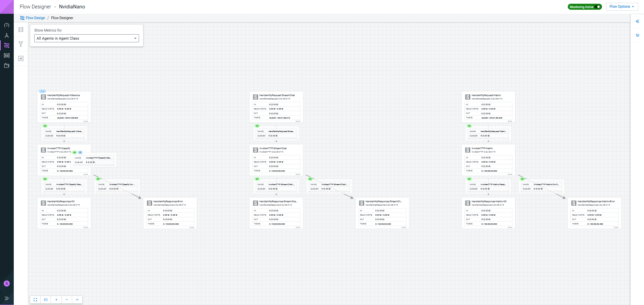Toggle the Monitoring Active switch
Screen dimensions: 644x305
click(x=598, y=7)
